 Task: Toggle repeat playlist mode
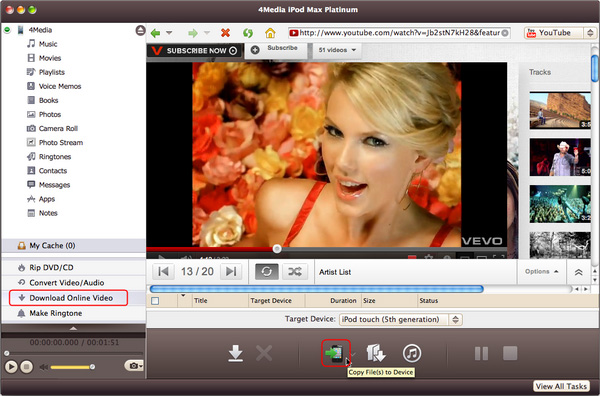pyautogui.click(x=267, y=272)
